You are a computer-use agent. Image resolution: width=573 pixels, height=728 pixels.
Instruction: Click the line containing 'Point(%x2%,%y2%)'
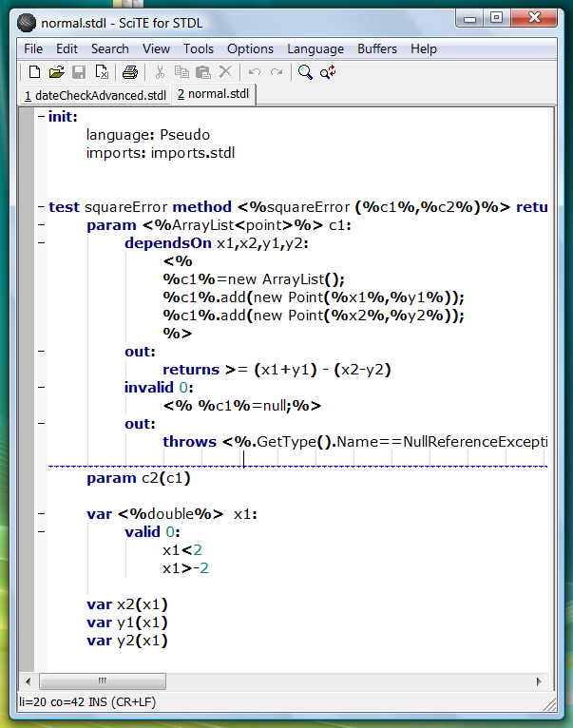click(313, 316)
